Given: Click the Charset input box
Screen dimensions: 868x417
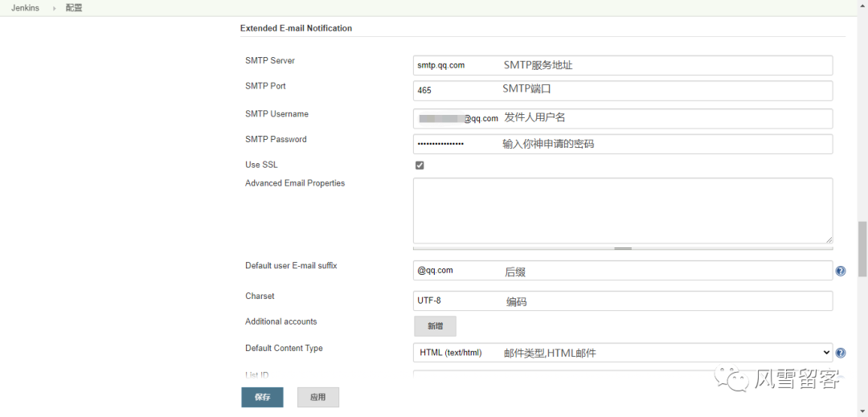Looking at the screenshot, I should pyautogui.click(x=623, y=300).
